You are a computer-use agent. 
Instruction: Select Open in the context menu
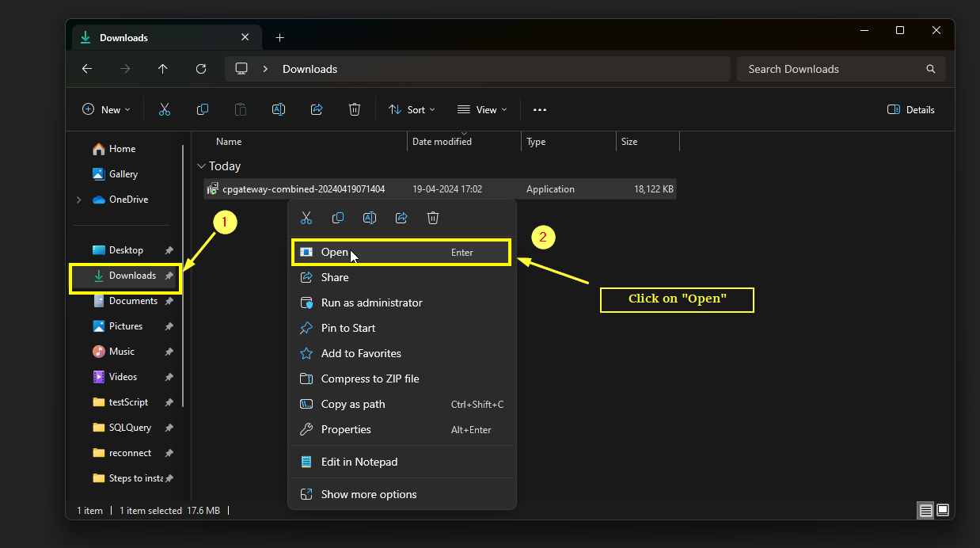click(x=402, y=253)
